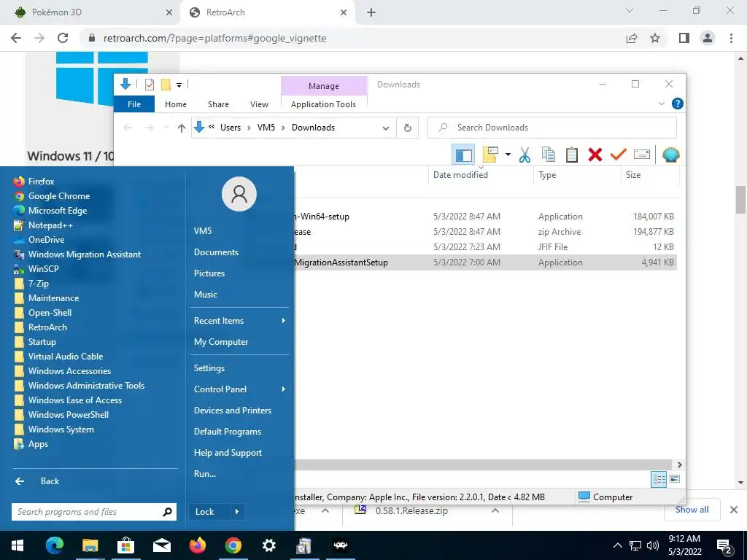This screenshot has height=560, width=747.
Task: Toggle the navigation pane toolbar button
Action: click(463, 155)
